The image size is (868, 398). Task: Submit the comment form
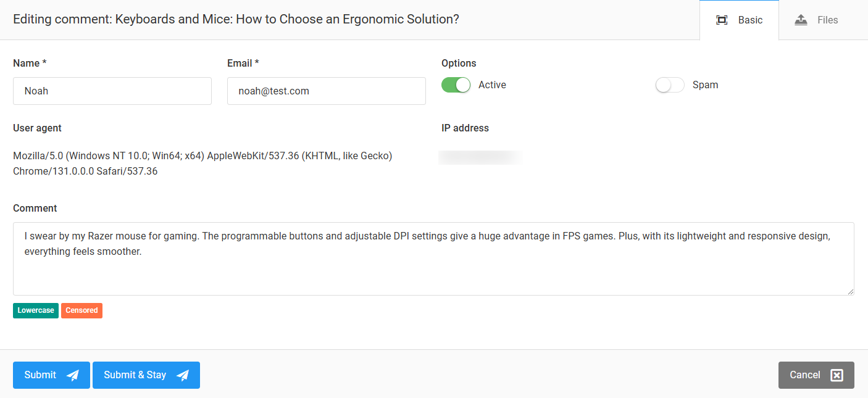[x=51, y=375]
